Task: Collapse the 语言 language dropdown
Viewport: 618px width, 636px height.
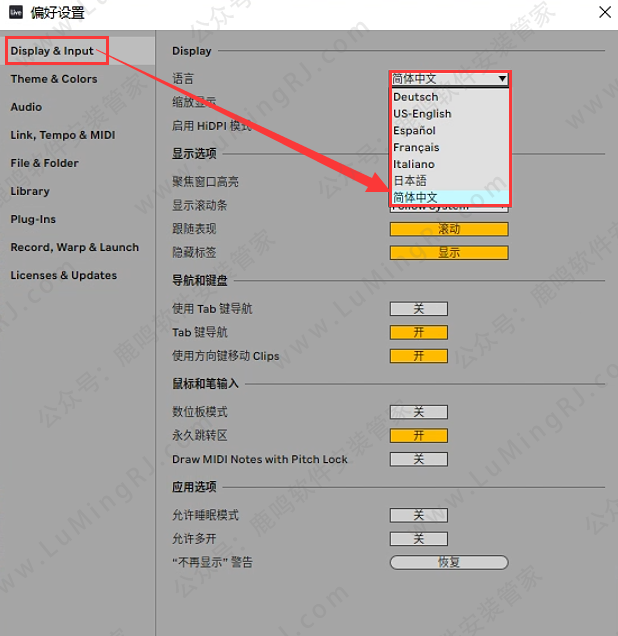Action: coord(449,79)
